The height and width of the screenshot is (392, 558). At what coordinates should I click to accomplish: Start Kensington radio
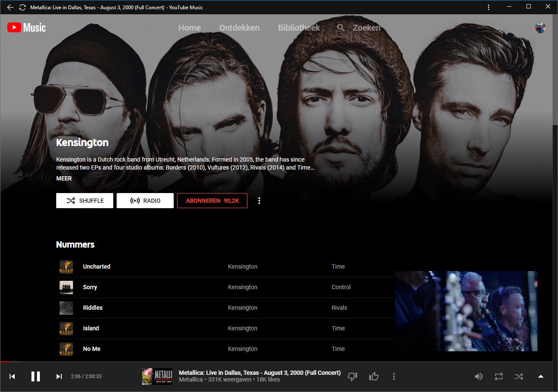click(145, 201)
